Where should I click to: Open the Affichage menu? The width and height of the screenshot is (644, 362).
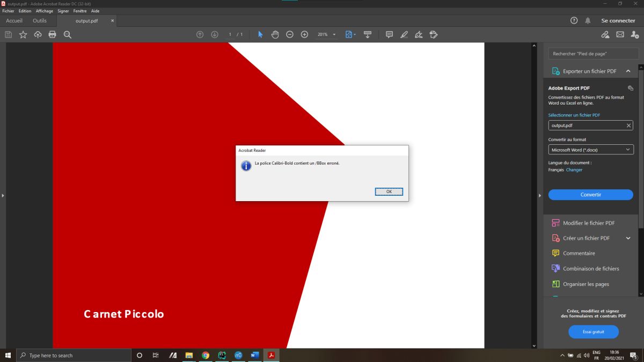tap(45, 11)
